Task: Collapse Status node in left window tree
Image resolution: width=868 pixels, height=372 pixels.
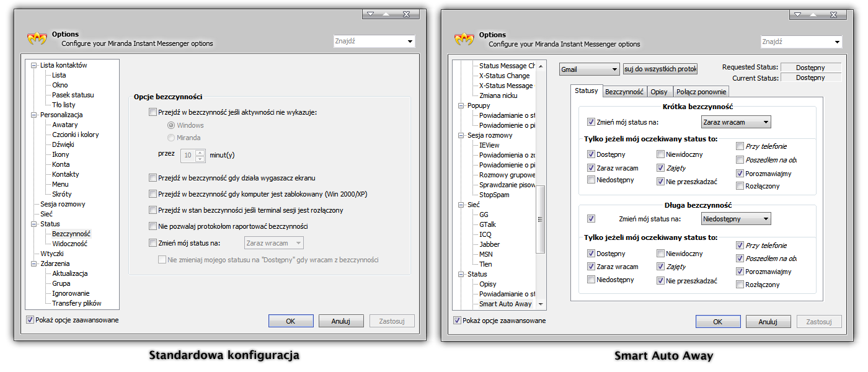Action: 34,224
